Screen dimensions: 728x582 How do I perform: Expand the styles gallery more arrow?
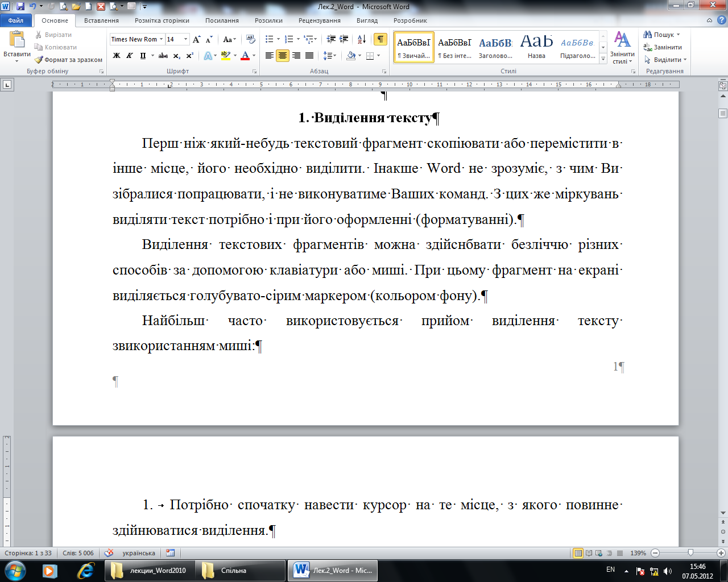[x=603, y=59]
